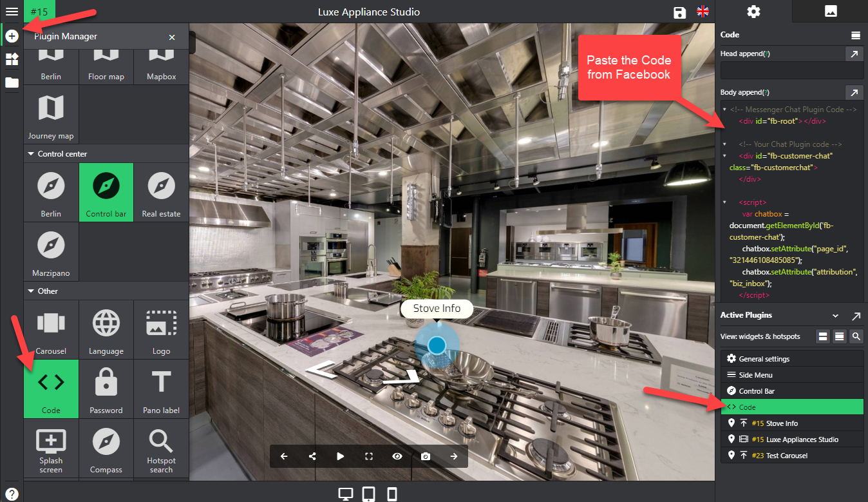This screenshot has width=868, height=502.
Task: Expand the Head append editor
Action: (854, 54)
